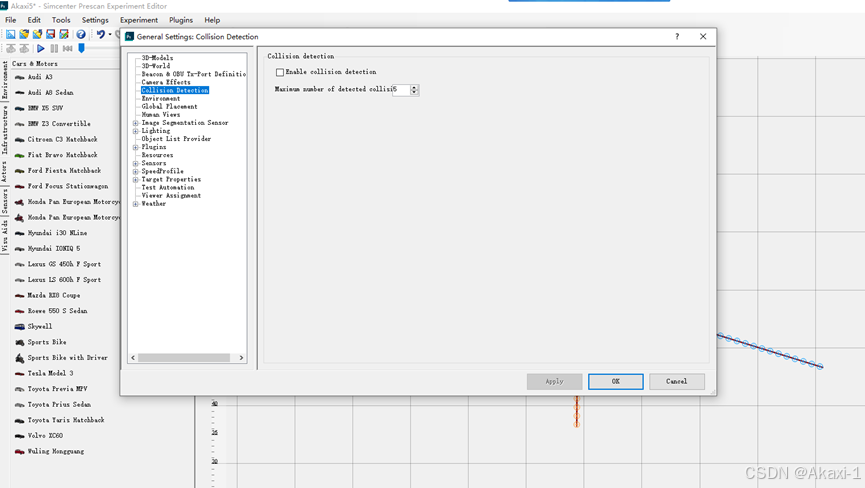Click the Undo arrow icon
Viewport: 865px width, 488px height.
click(100, 34)
